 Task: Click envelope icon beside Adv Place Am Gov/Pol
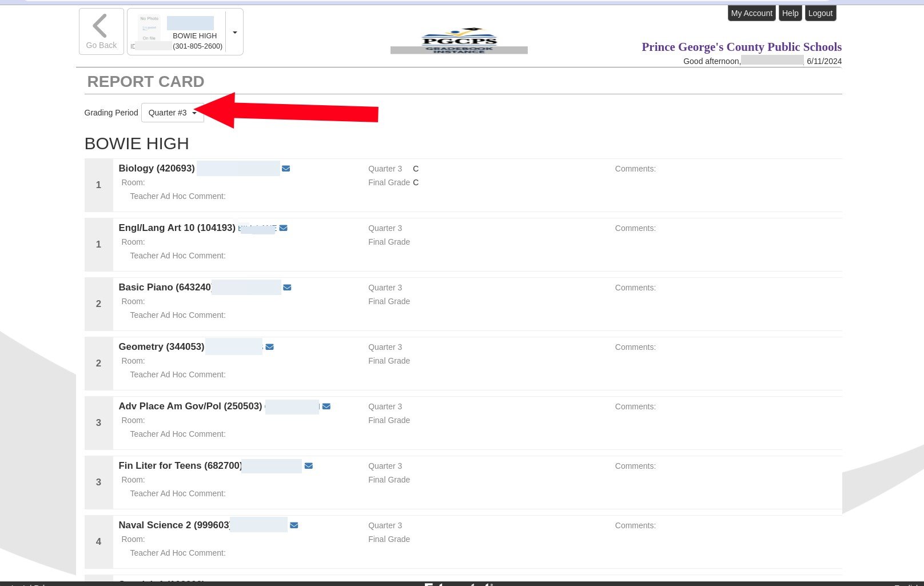(326, 406)
